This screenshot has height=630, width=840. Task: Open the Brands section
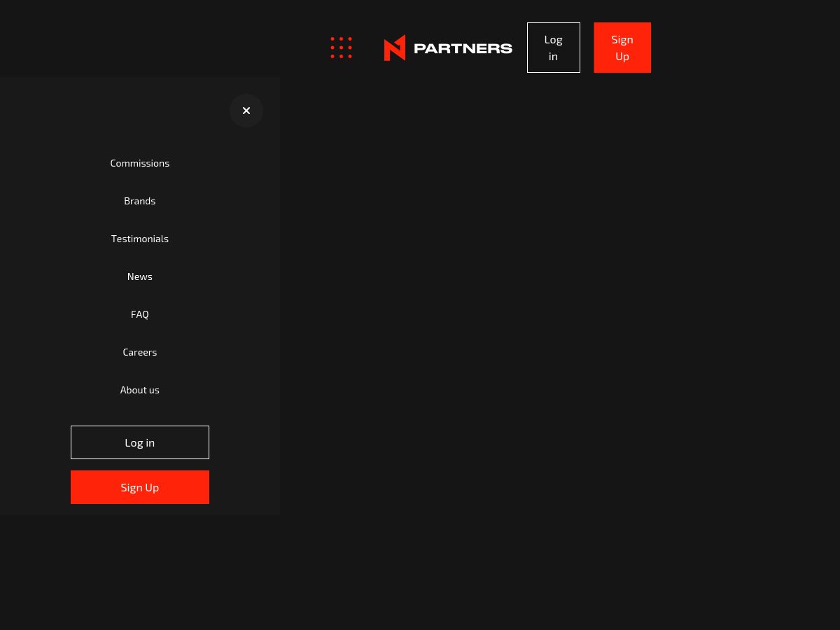click(x=140, y=200)
